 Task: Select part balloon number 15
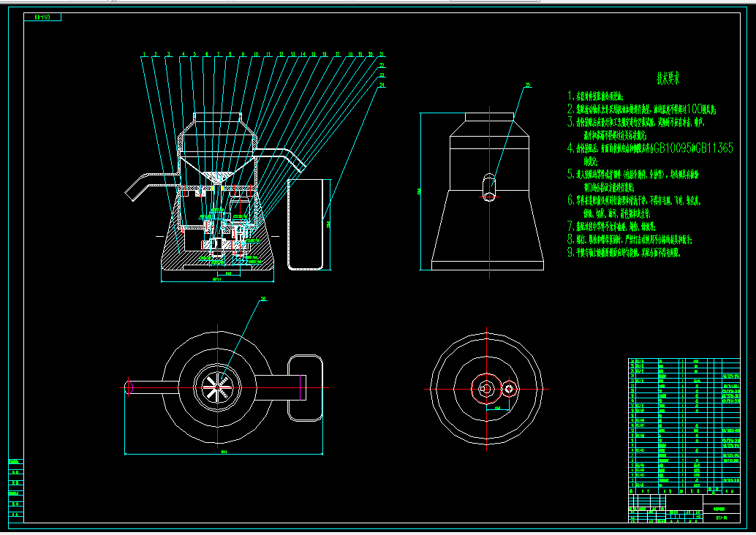[x=314, y=55]
